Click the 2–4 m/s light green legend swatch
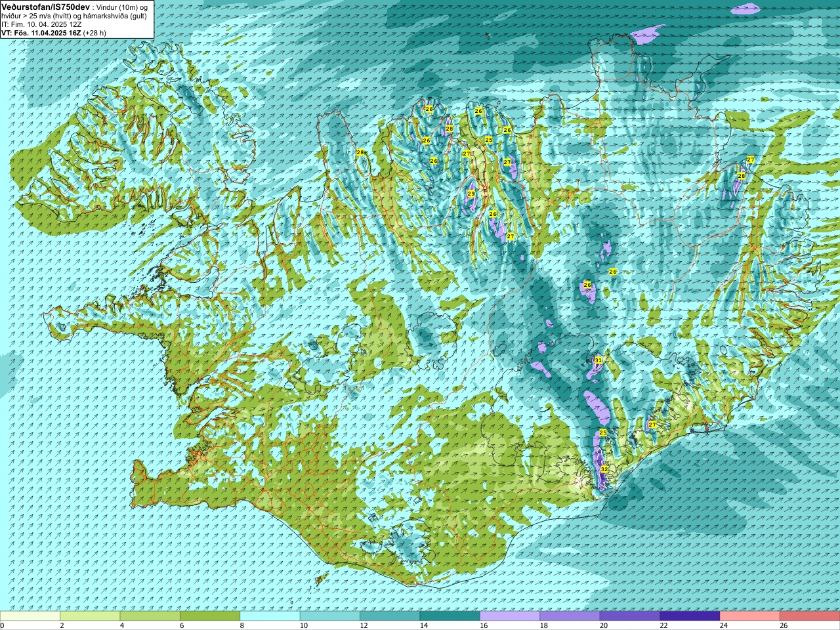840x630 pixels. coord(90,616)
